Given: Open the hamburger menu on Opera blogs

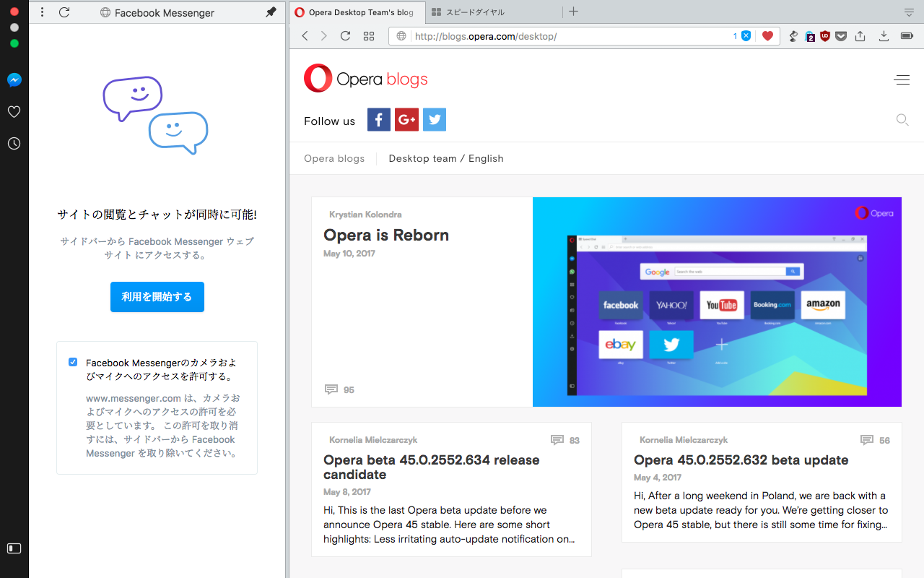Looking at the screenshot, I should tap(902, 80).
